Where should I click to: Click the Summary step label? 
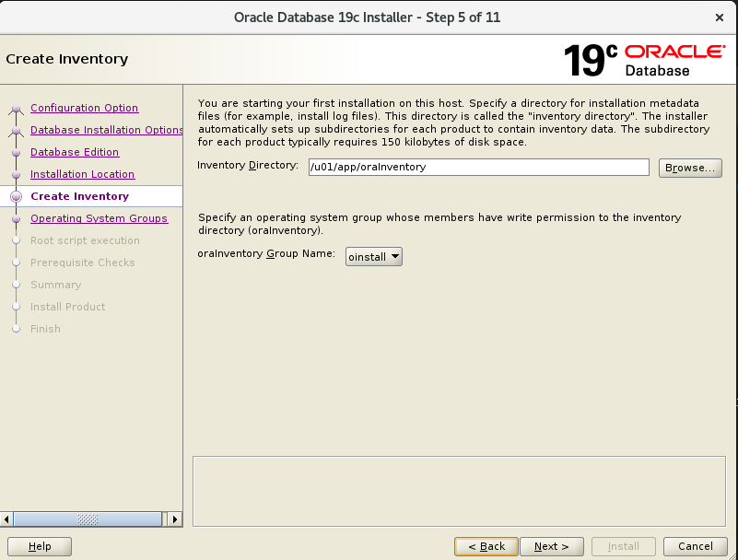(x=56, y=285)
